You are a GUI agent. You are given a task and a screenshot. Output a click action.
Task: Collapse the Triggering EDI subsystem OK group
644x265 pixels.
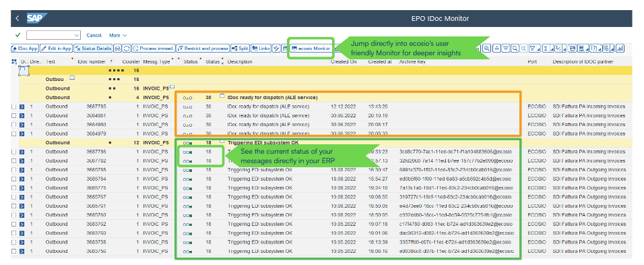pyautogui.click(x=222, y=142)
